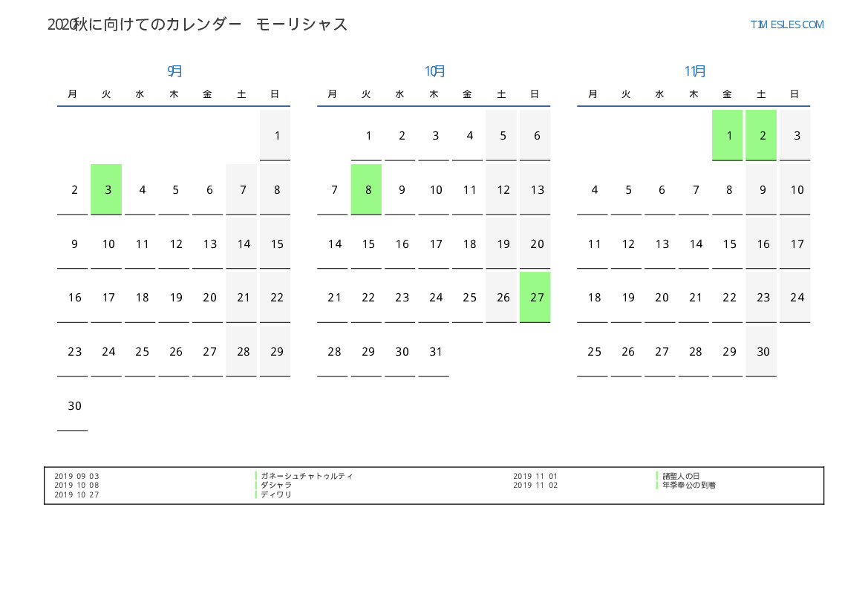Viewport: 868px width, 614px height.
Task: Select the green-highlighted September 3 cell
Action: point(106,189)
